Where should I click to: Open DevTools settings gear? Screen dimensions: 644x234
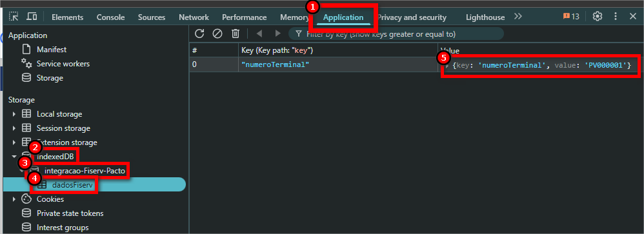(x=597, y=16)
